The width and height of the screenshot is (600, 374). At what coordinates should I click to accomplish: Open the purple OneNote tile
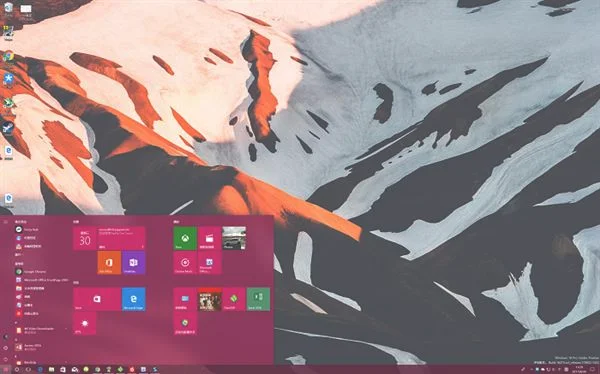tap(134, 263)
